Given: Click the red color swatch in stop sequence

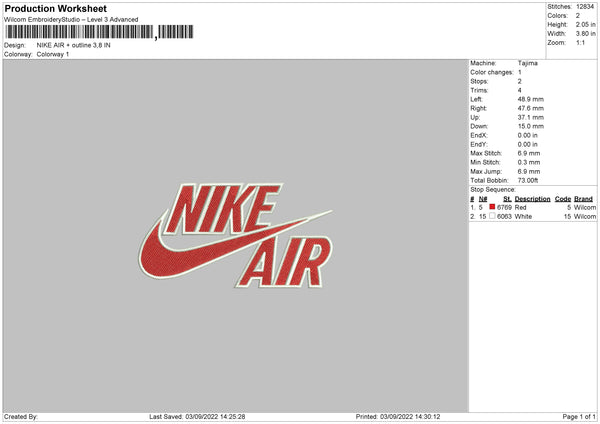Looking at the screenshot, I should tap(492, 207).
